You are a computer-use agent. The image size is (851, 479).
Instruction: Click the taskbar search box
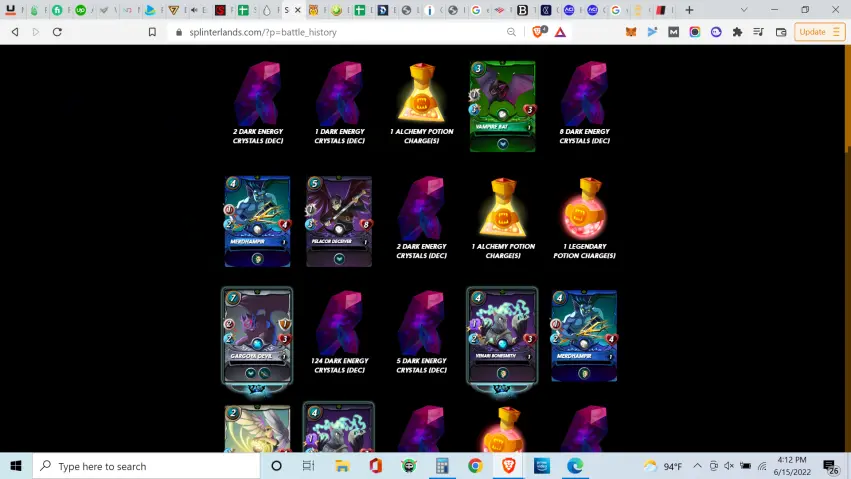tap(147, 466)
